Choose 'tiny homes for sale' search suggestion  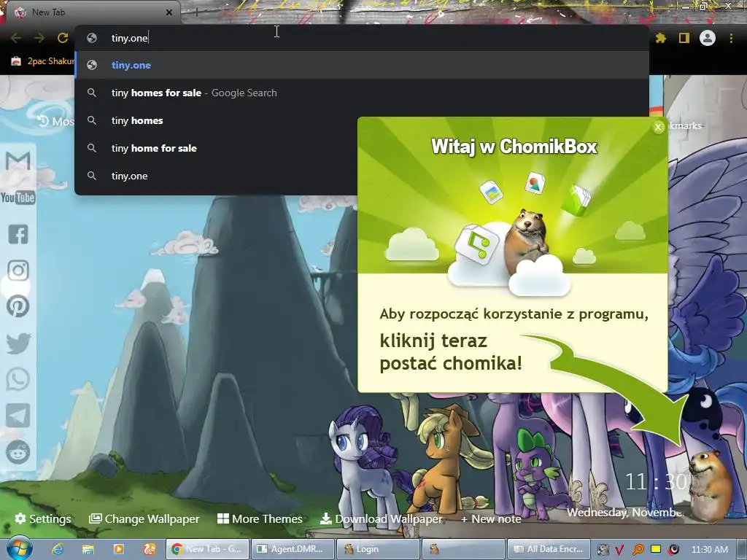click(362, 93)
